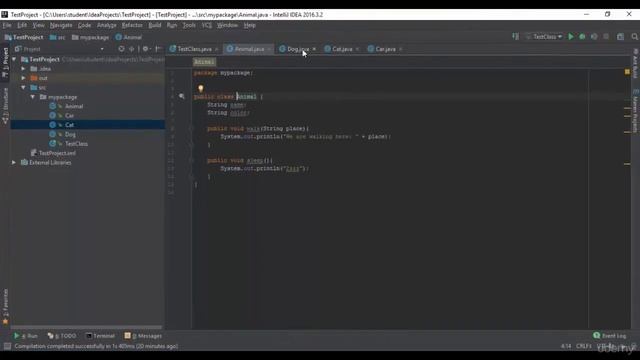Start debugging with the bug icon

[582, 37]
